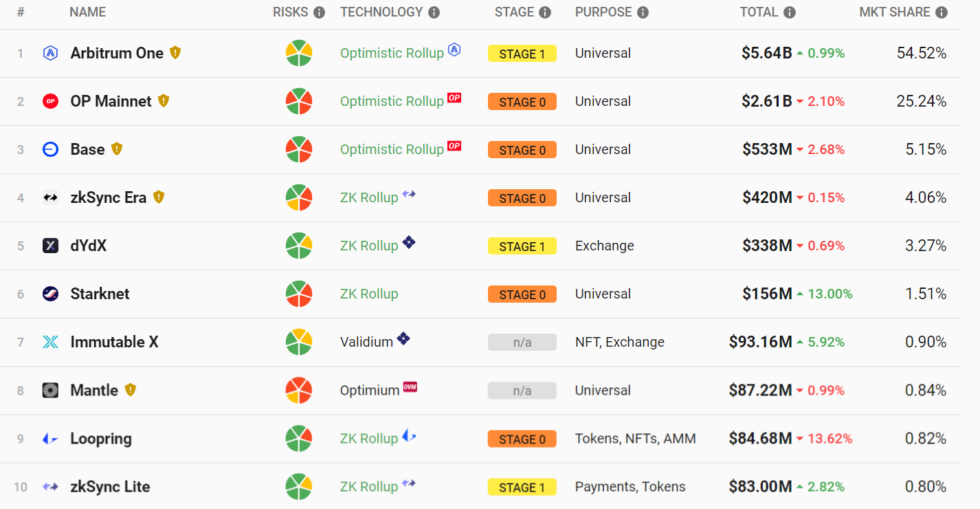Click the warning shield next to Mantle
This screenshot has width=980, height=509.
(x=131, y=389)
